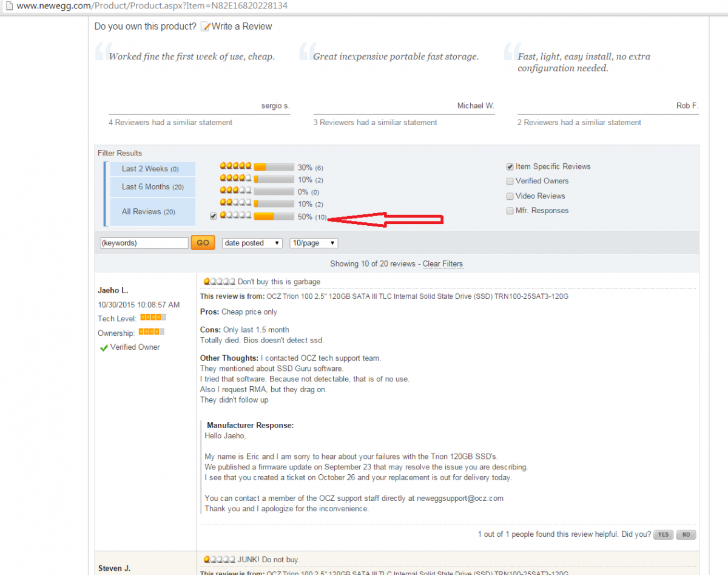This screenshot has height=575, width=728.
Task: Click the page icon in the address bar
Action: (8, 6)
